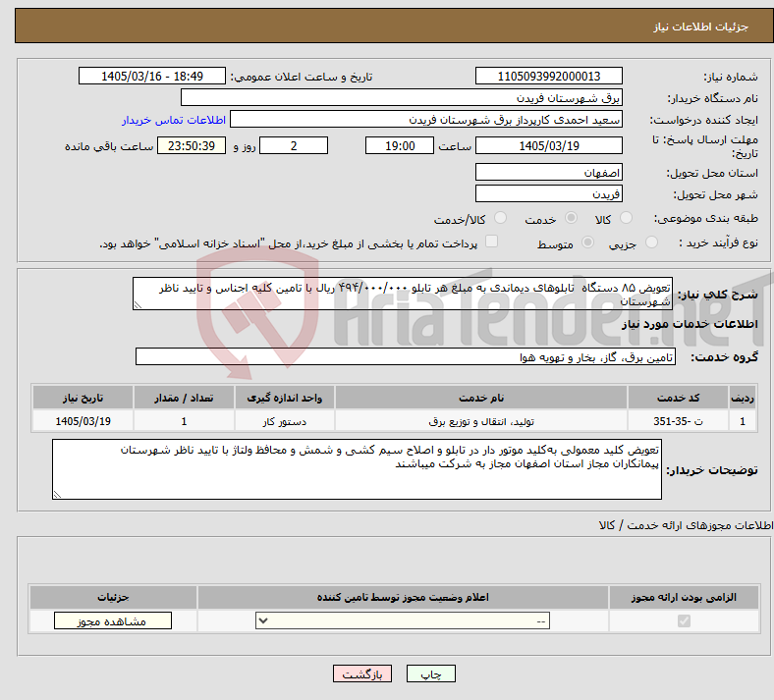Select the کالا radio button
Viewport: 774px width, 700px height.
(626, 218)
